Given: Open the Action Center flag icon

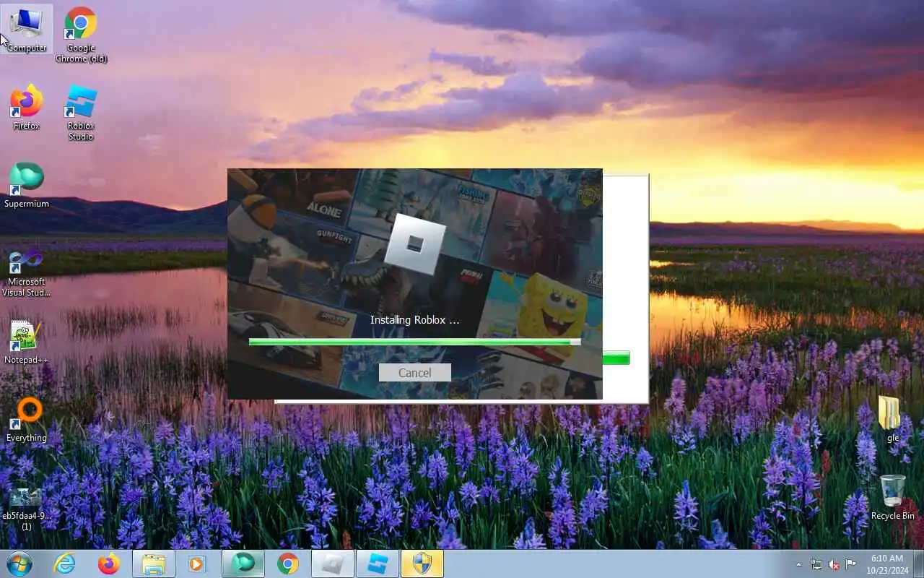Looking at the screenshot, I should click(851, 564).
